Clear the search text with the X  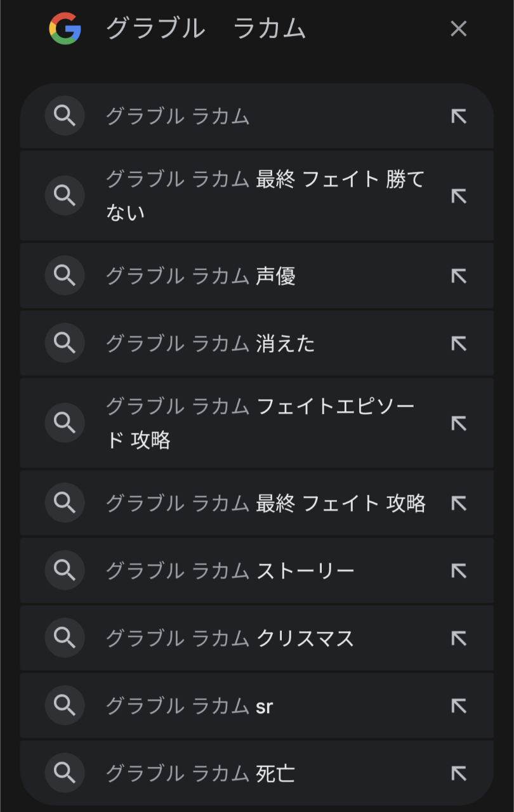(458, 29)
